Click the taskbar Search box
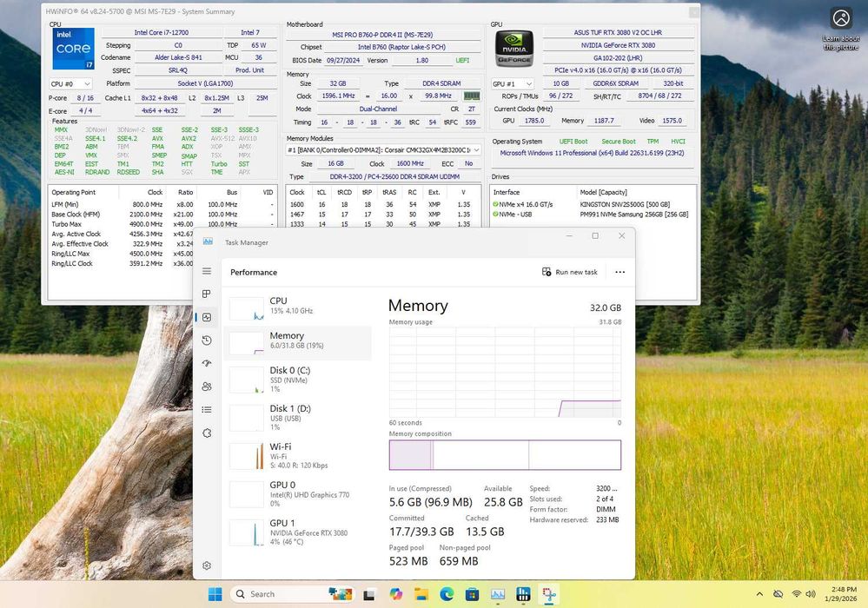This screenshot has height=608, width=868. [291, 594]
